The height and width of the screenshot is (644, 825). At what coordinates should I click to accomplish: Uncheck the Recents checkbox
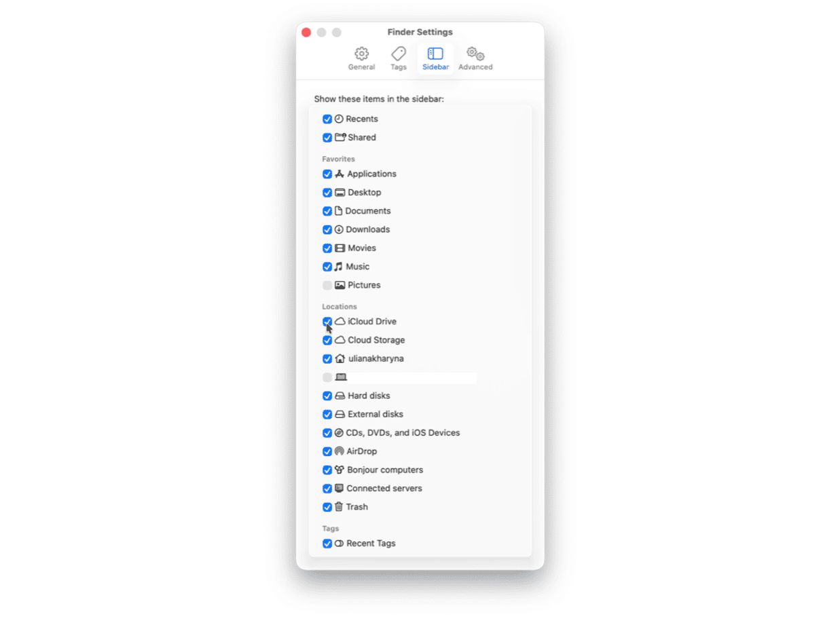pos(327,119)
